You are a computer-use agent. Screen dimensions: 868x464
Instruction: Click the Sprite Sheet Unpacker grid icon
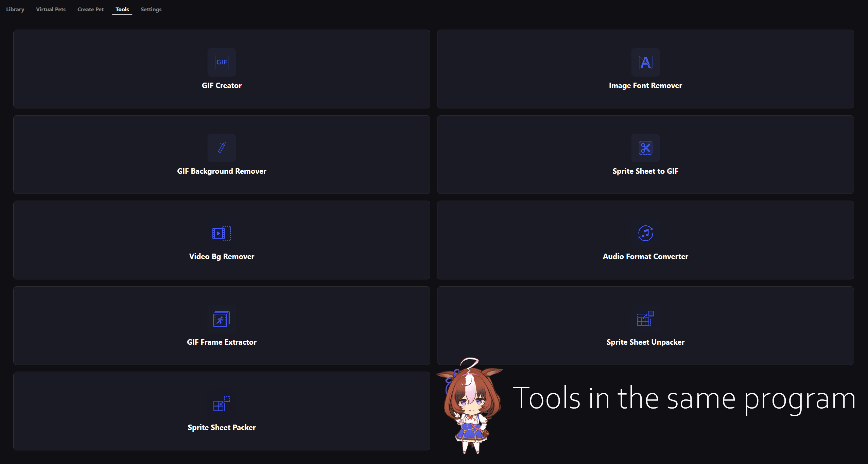coord(645,319)
